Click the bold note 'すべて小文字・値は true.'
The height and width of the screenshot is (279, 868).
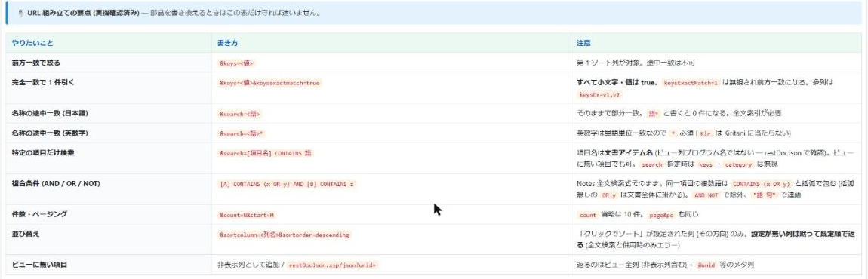pyautogui.click(x=617, y=82)
